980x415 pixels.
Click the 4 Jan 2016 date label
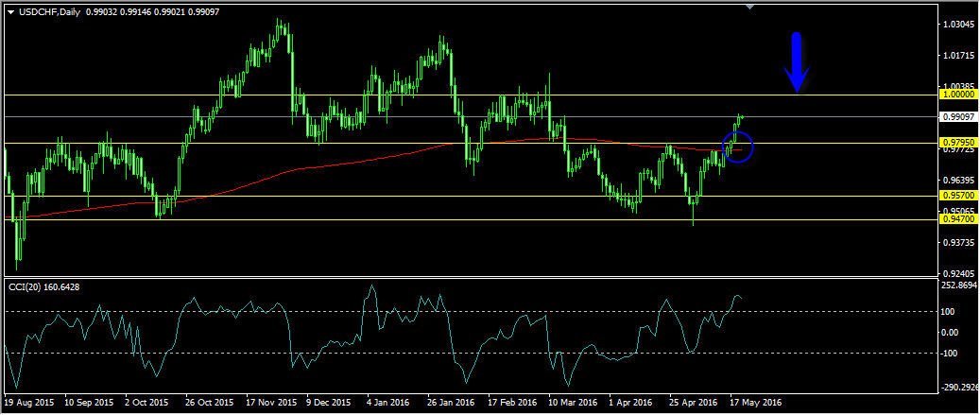click(x=390, y=403)
